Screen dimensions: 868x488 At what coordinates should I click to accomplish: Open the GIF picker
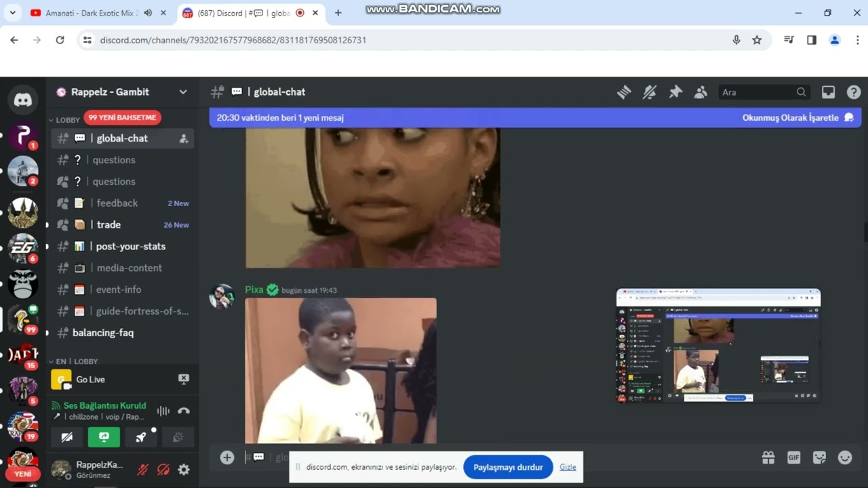794,457
